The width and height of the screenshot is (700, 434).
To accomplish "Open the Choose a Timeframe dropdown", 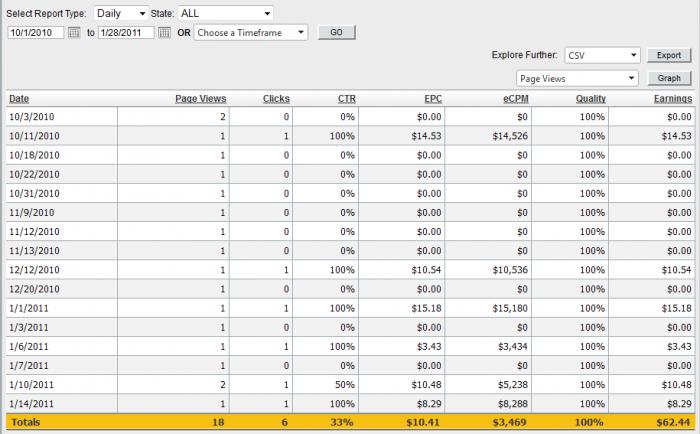I will pos(252,33).
